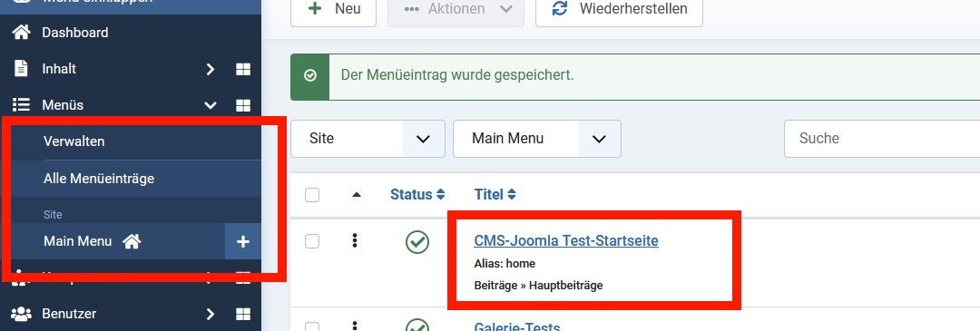The width and height of the screenshot is (980, 331).
Task: Toggle published status of CMS-Joomla Test-Startseite
Action: (x=416, y=242)
